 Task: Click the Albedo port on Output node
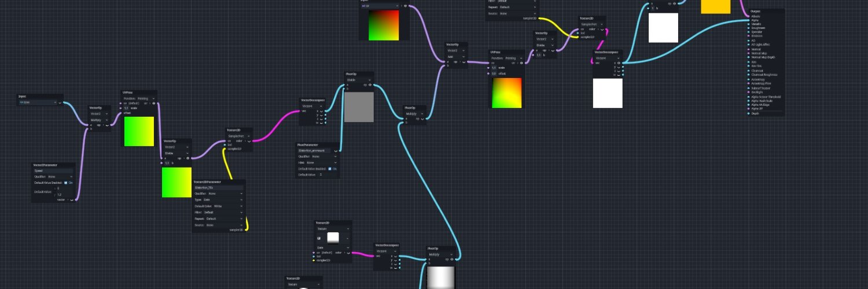click(x=748, y=16)
